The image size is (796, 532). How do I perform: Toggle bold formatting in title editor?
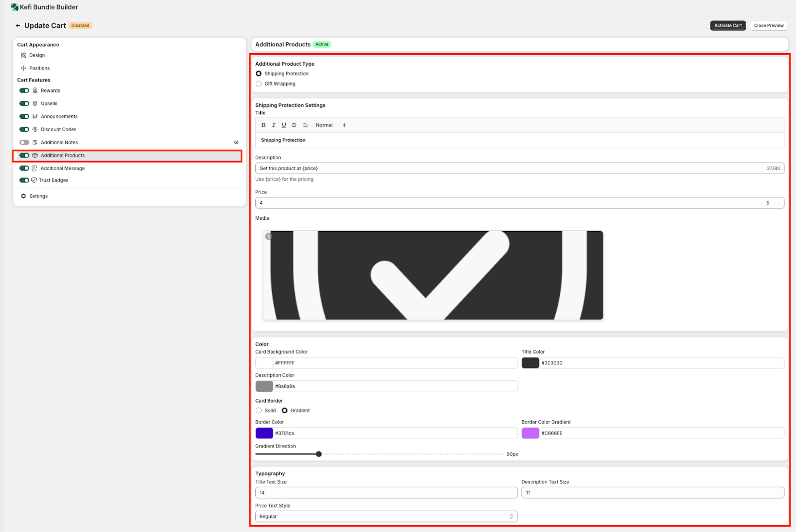263,125
